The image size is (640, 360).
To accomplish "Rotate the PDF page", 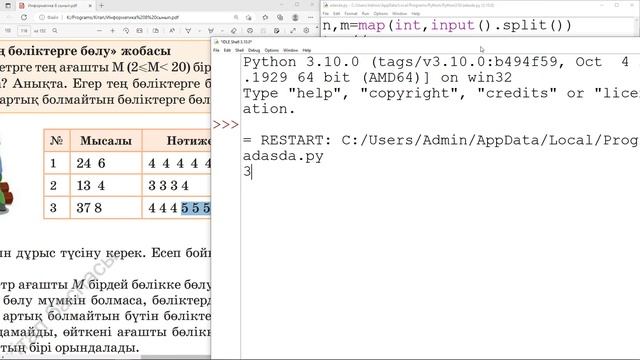I will (x=126, y=31).
